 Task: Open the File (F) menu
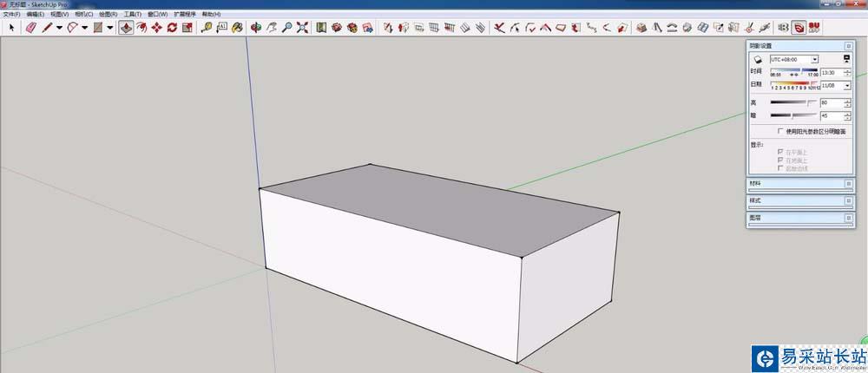(x=11, y=14)
